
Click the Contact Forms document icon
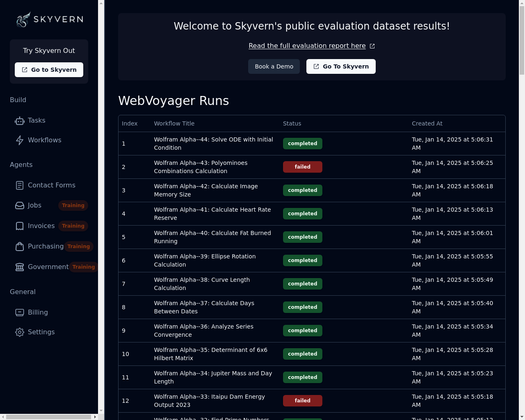20,185
